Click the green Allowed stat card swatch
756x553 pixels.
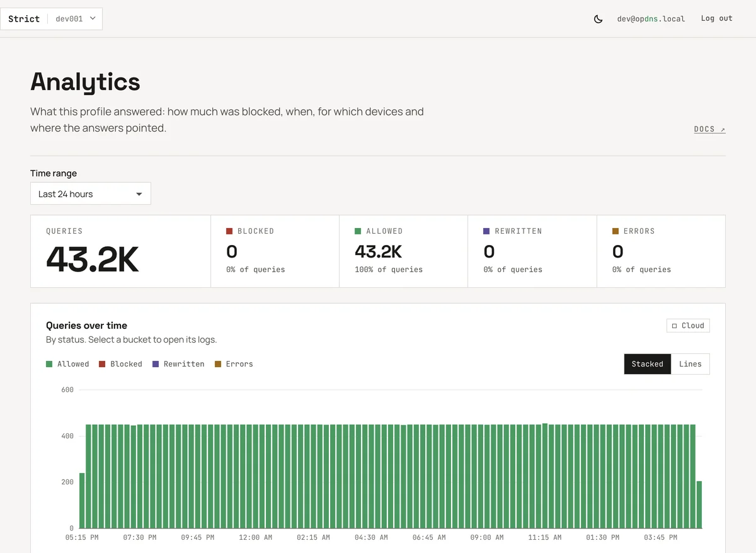[x=358, y=231]
